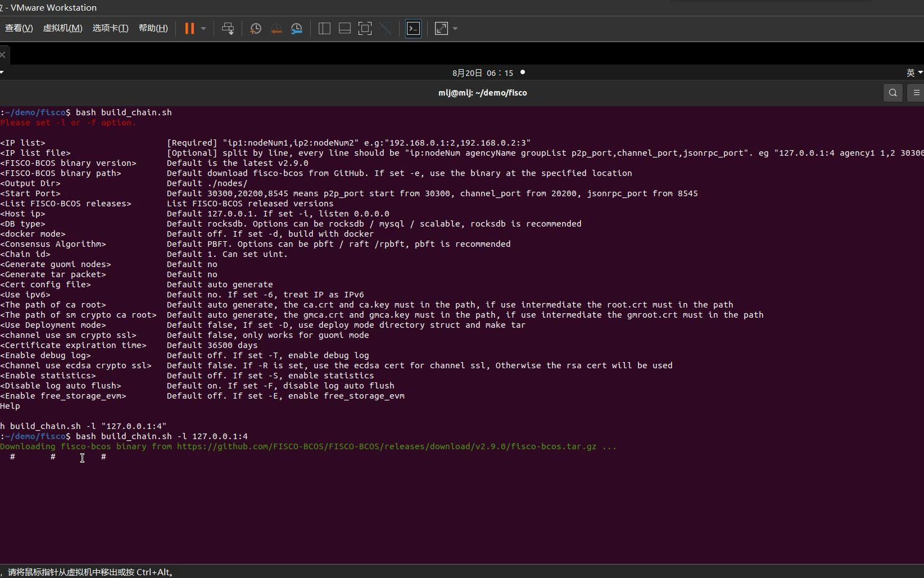The height and width of the screenshot is (578, 924).
Task: Click the '<Host ip>' label
Action: [x=22, y=214]
